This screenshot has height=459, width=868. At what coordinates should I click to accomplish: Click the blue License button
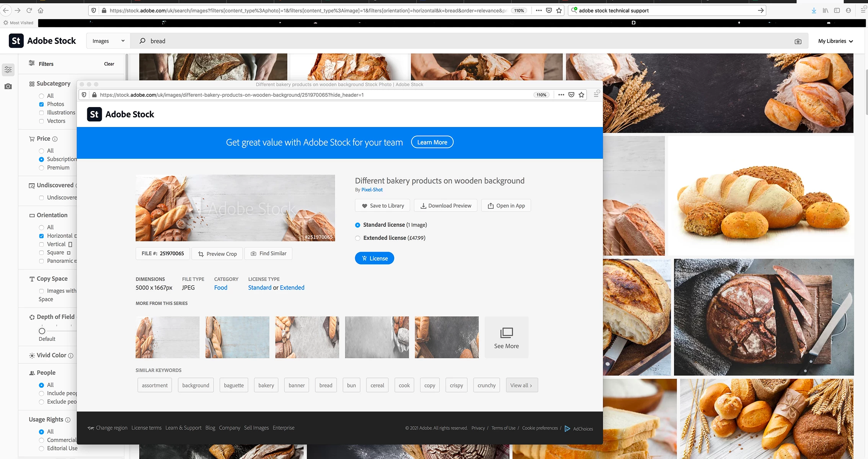tap(374, 258)
